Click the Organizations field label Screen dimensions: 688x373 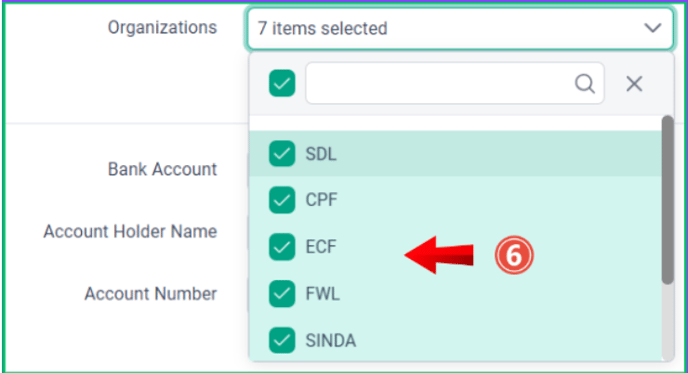(162, 28)
